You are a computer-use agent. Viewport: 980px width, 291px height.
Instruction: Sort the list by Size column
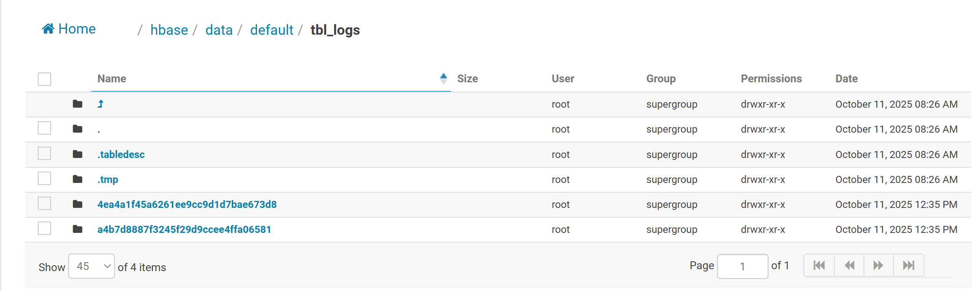467,79
